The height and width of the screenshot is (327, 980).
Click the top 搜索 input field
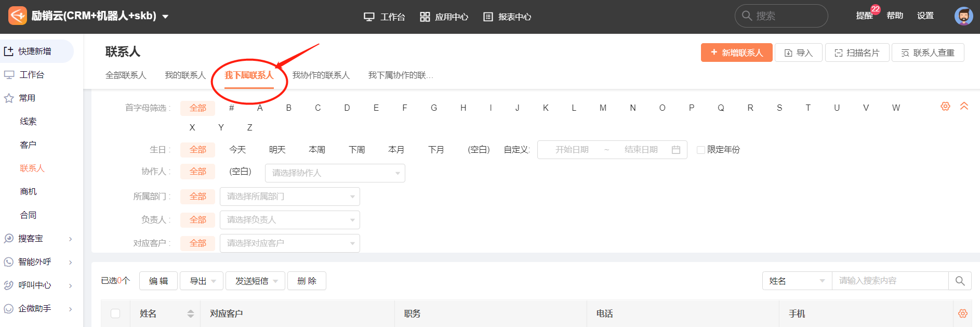781,16
